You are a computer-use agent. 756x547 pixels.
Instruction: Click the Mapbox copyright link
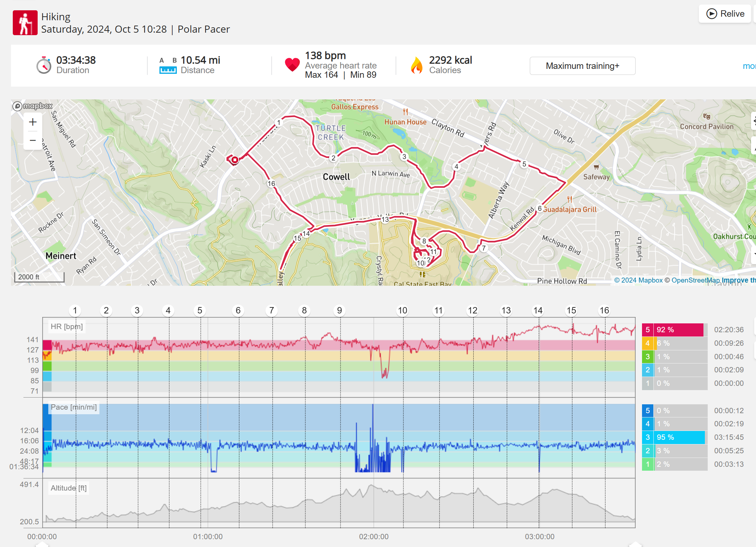point(638,280)
